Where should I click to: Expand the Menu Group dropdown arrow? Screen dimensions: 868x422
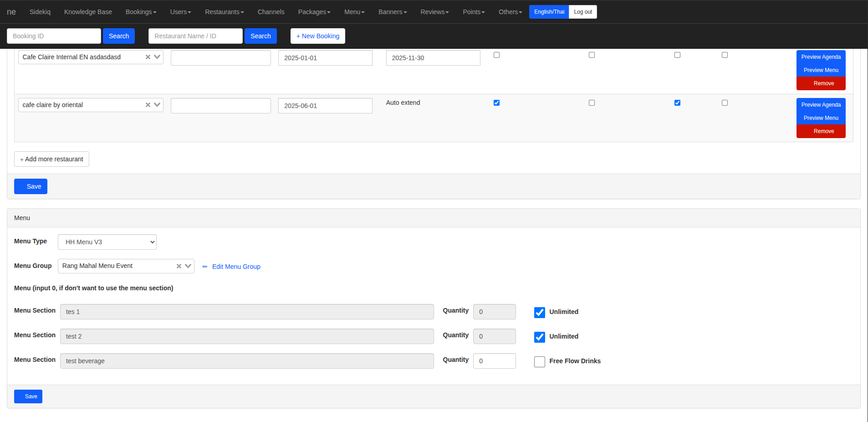[188, 266]
